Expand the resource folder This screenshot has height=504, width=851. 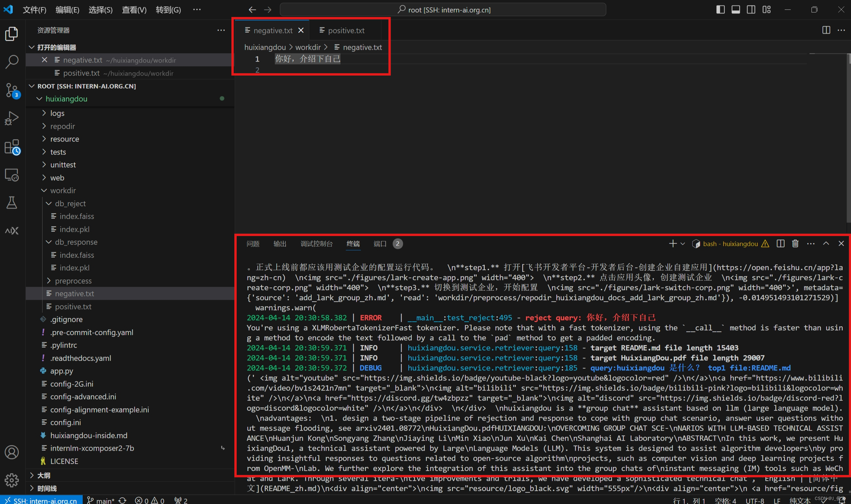click(x=130, y=139)
